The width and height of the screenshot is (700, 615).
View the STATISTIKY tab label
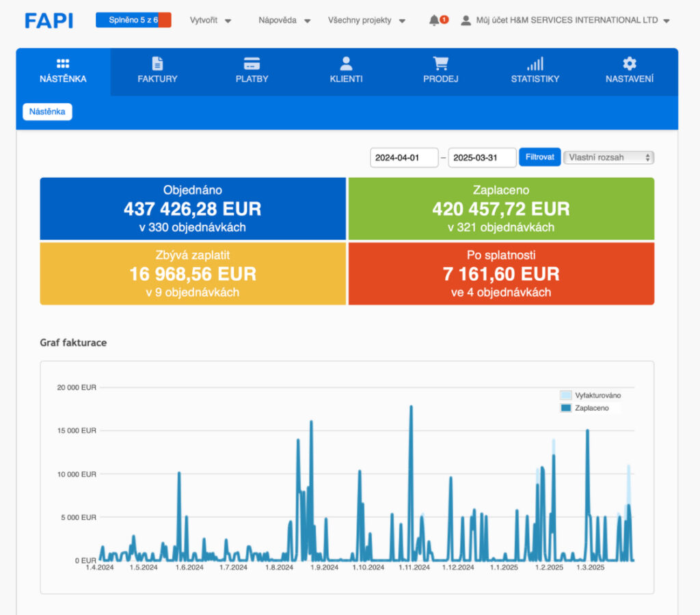(x=535, y=79)
